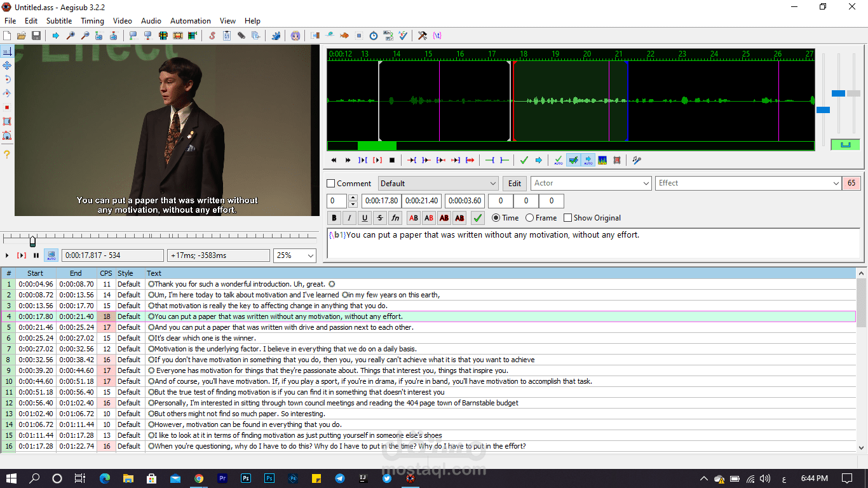The width and height of the screenshot is (868, 488).
Task: Open the Actor dropdown
Action: click(x=591, y=184)
